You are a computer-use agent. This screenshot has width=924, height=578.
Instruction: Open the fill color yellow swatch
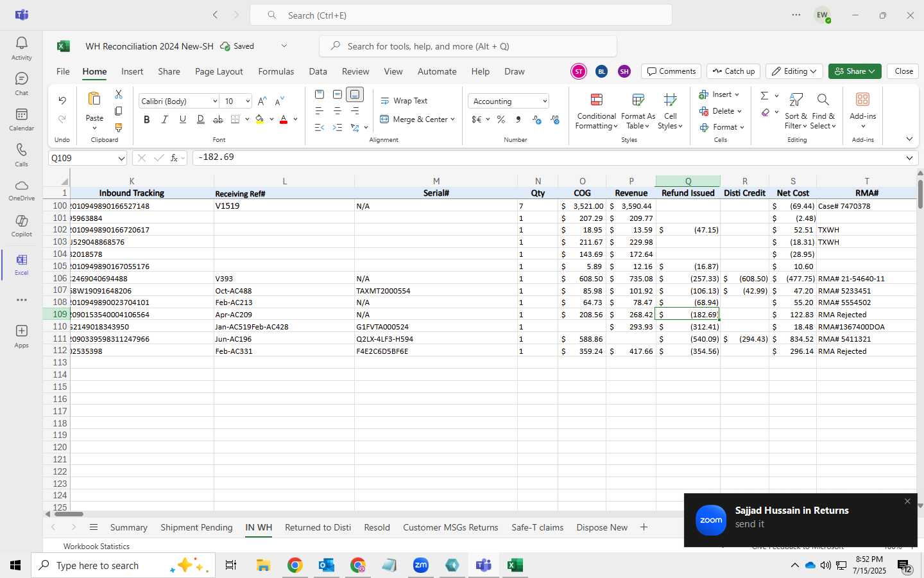pos(259,119)
